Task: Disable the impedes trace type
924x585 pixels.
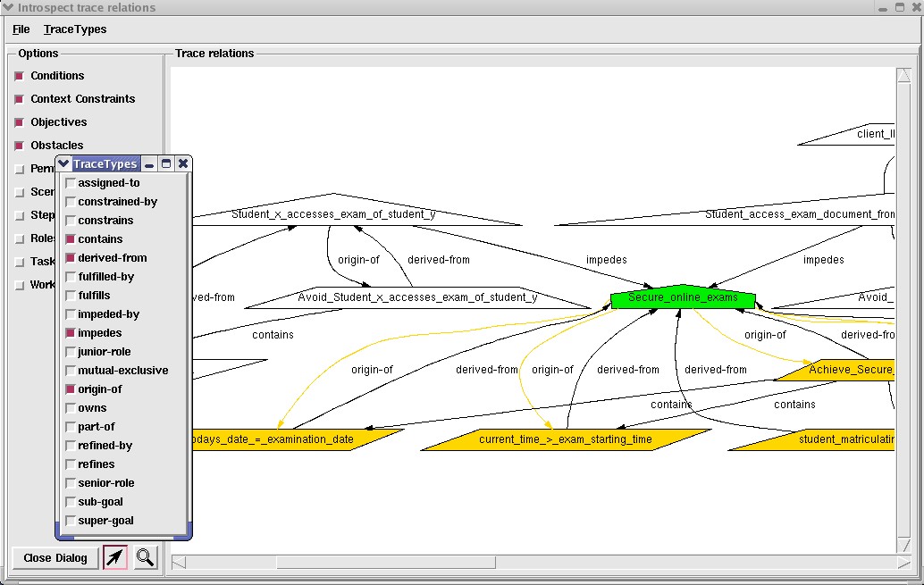Action: 70,333
